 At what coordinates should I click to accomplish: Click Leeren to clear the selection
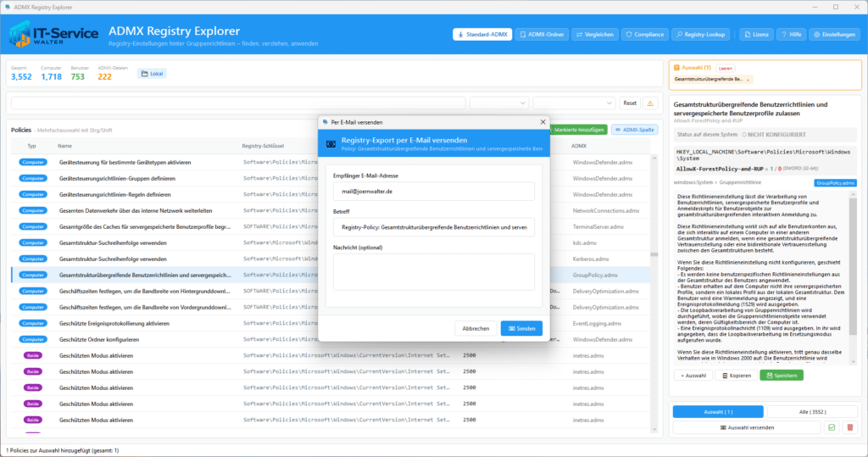[726, 68]
